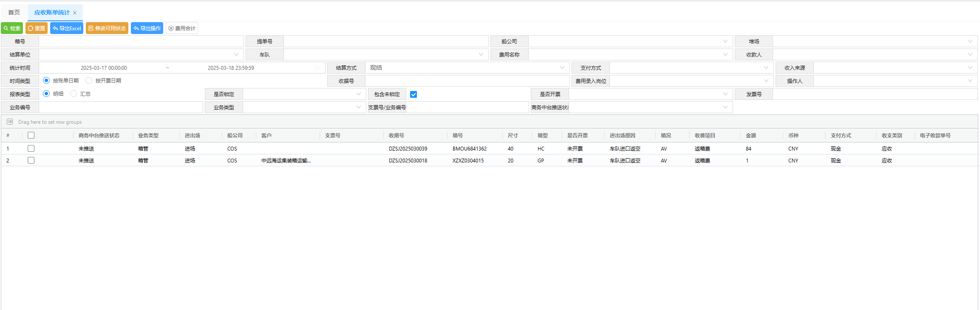Click 修改可用状态 toolbar button

tap(107, 28)
